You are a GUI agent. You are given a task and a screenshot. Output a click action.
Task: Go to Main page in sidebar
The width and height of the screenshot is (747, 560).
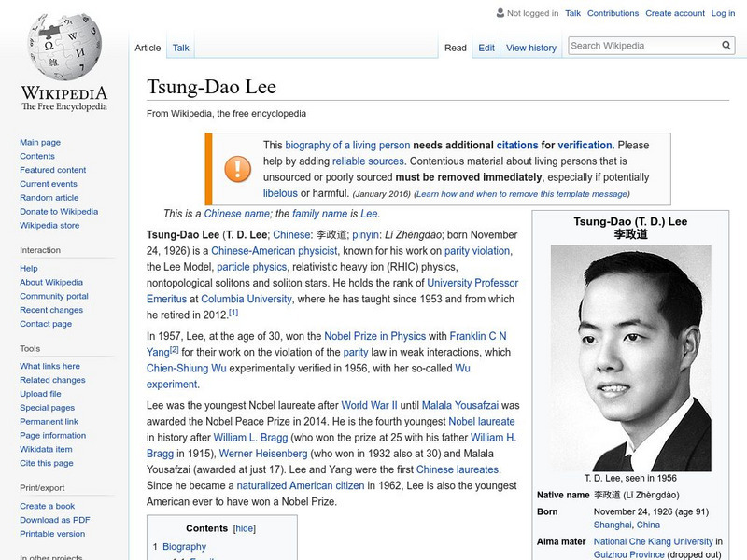(x=40, y=142)
